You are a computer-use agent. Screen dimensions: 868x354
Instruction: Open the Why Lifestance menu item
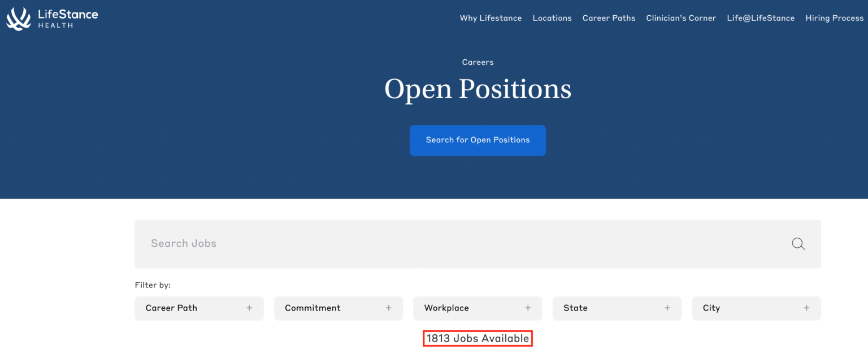click(491, 18)
